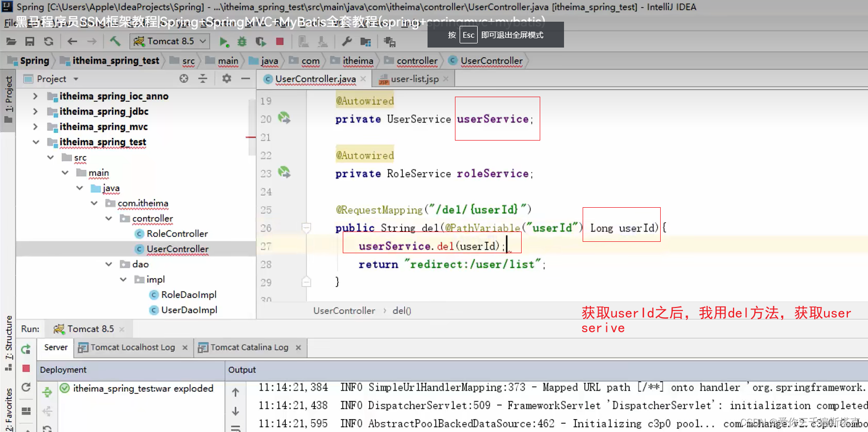This screenshot has height=432, width=868.
Task: Open the Tomcat 8.5 run configuration dropdown
Action: [x=170, y=41]
